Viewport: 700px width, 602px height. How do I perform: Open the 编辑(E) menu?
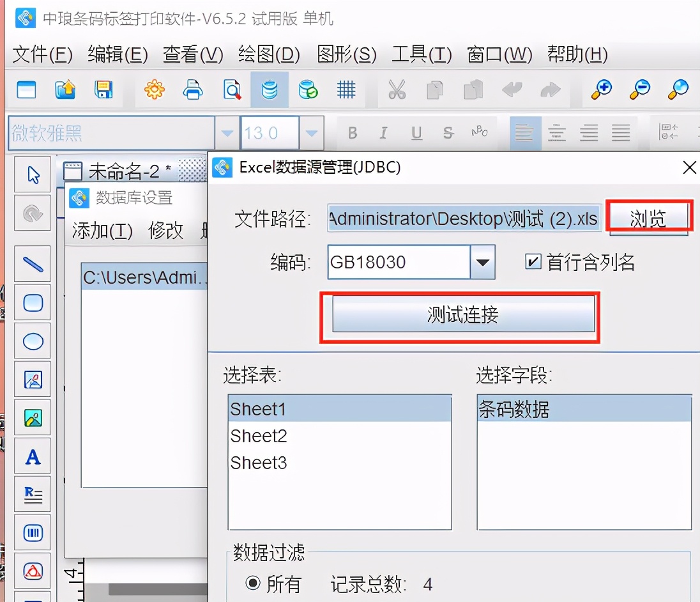[x=118, y=54]
